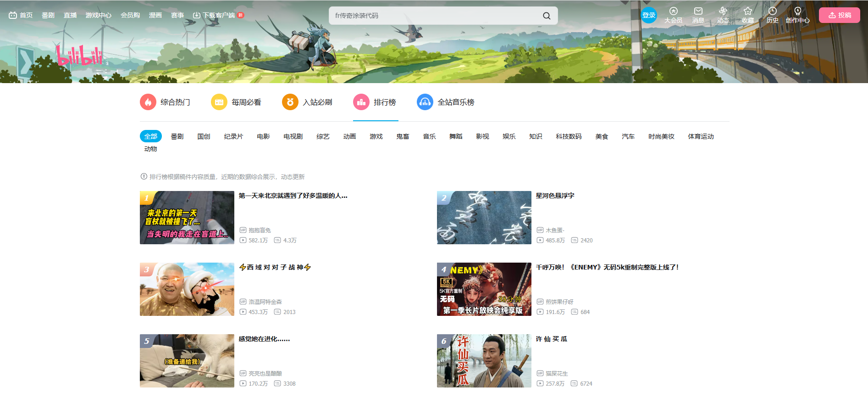Image resolution: width=868 pixels, height=393 pixels.
Task: Open the 历史 clock icon
Action: (x=773, y=11)
